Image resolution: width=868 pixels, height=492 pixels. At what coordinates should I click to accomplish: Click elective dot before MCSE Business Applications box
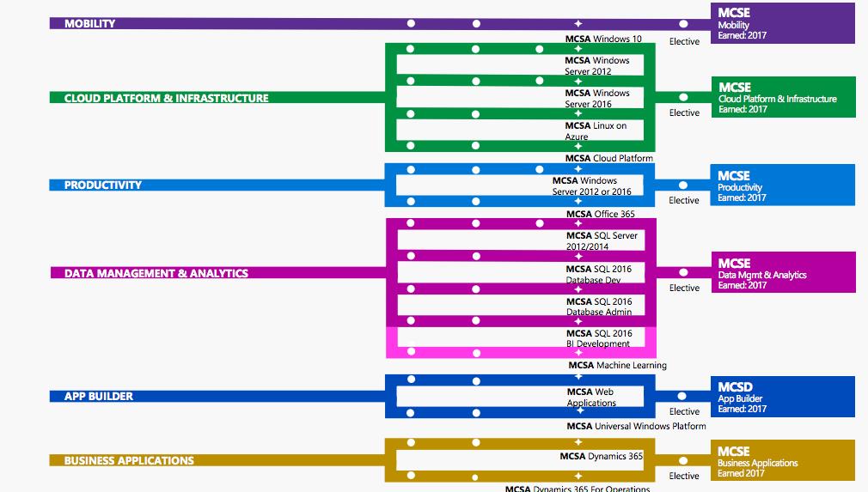click(683, 460)
